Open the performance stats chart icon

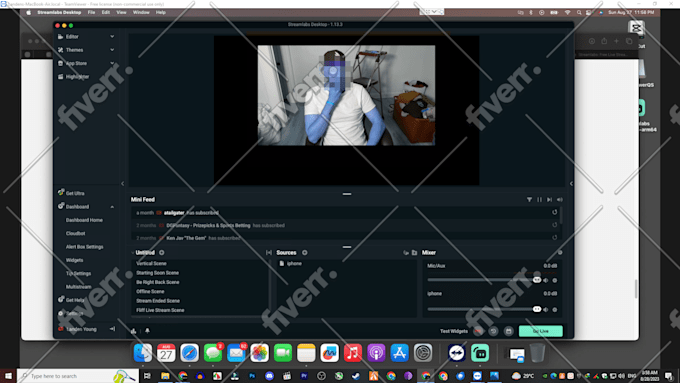click(134, 331)
